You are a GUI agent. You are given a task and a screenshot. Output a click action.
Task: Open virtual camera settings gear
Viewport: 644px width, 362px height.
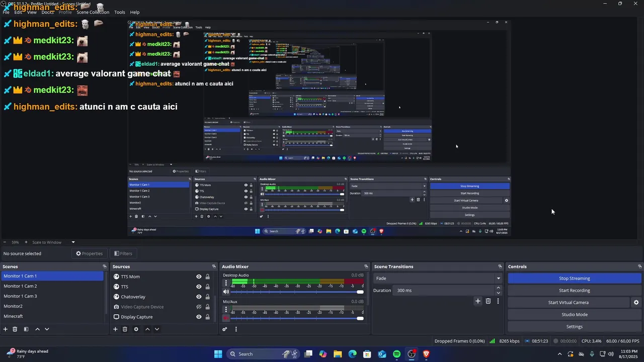click(636, 303)
